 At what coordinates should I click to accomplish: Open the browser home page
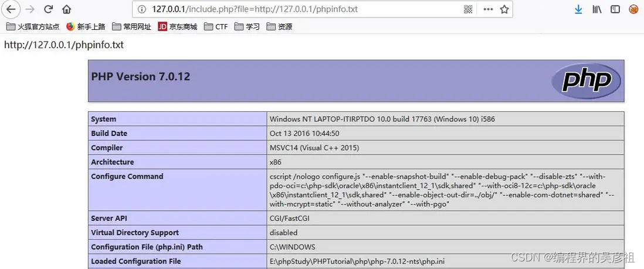click(66, 9)
